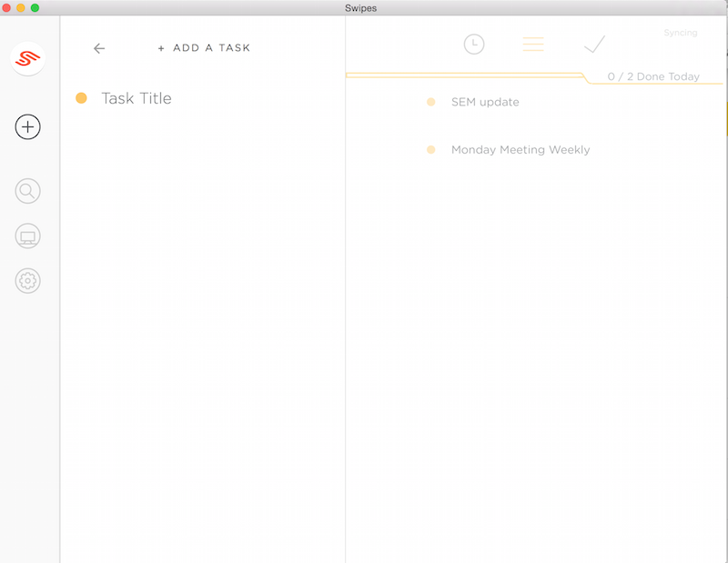728x563 pixels.
Task: Switch to the scheduled clock tab
Action: click(x=474, y=44)
